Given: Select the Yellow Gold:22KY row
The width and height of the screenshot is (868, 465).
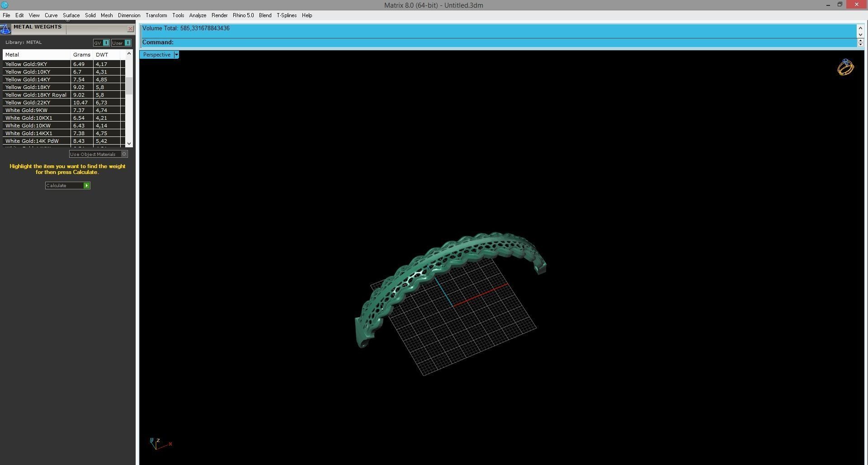Looking at the screenshot, I should 64,103.
